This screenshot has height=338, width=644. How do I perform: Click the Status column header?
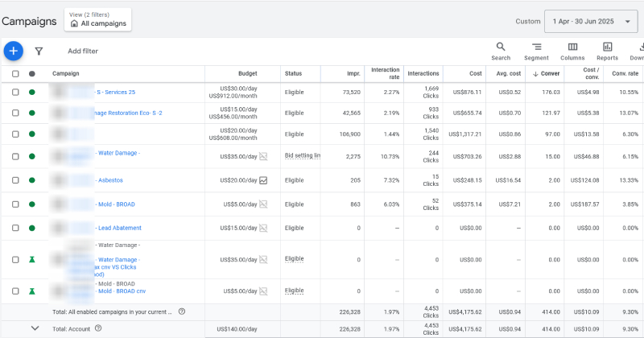click(x=293, y=73)
